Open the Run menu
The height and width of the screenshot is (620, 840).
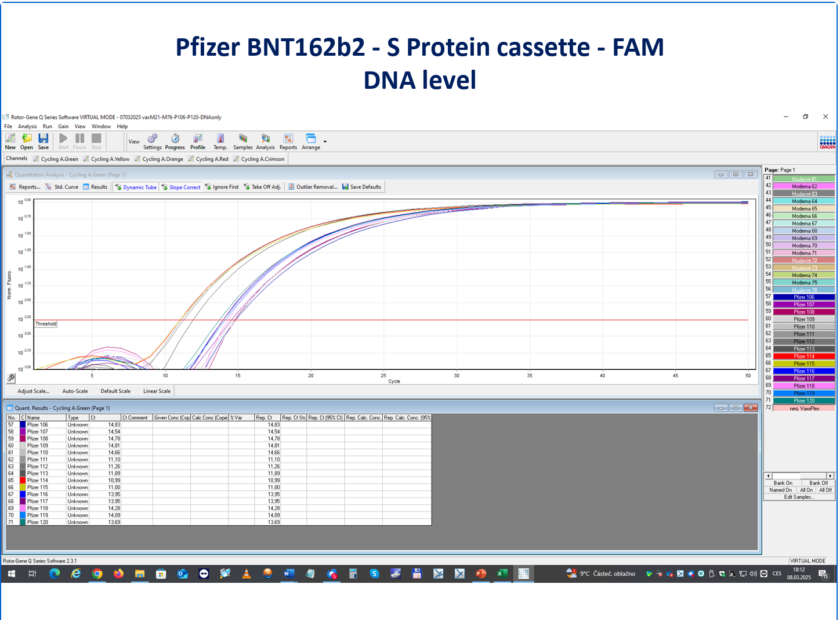pos(48,126)
